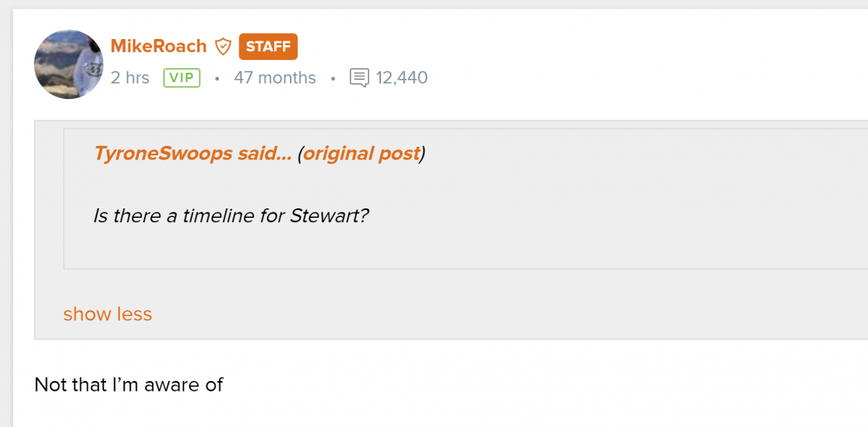Click the verified shield icon beside MikeRoach
This screenshot has width=868, height=427.
pos(223,46)
